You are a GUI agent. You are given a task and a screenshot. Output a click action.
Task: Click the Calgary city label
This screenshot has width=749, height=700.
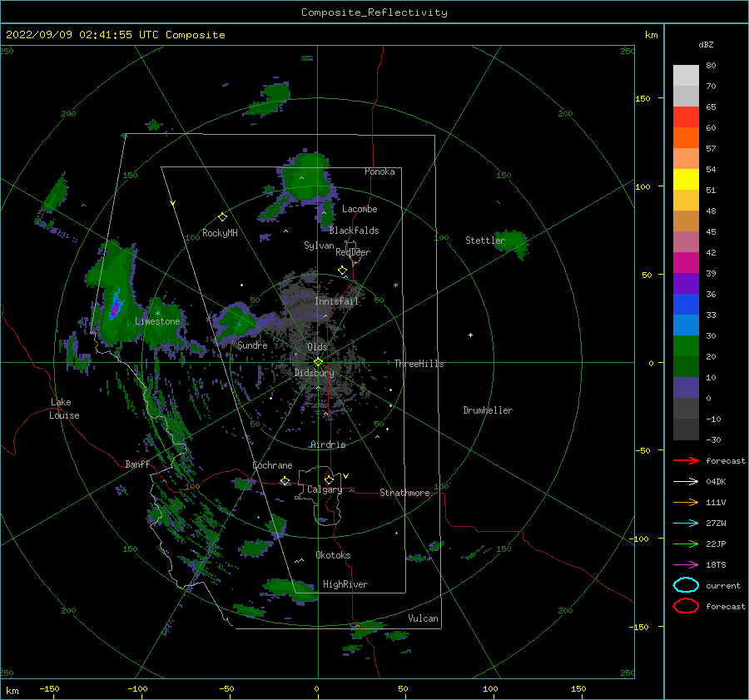pos(325,489)
